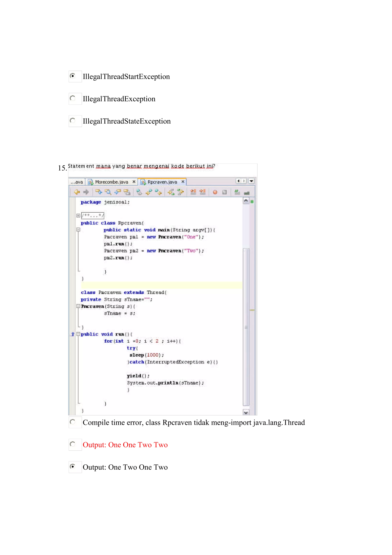Viewport: 392px width, 555px height.
Task: Click the Shift Line Right icon
Action: [202, 192]
